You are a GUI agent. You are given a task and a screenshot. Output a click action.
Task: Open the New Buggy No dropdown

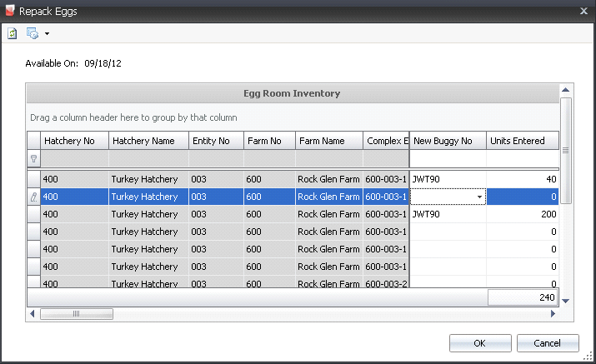point(479,197)
